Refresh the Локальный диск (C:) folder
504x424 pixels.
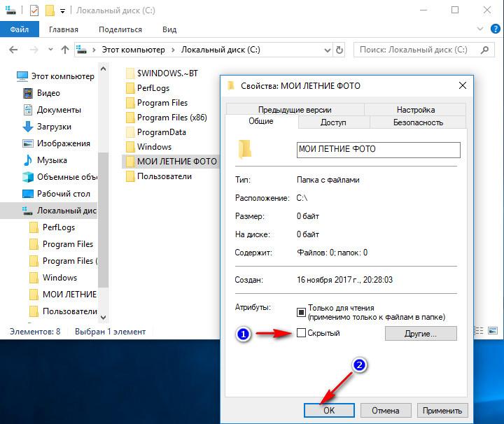(x=339, y=50)
